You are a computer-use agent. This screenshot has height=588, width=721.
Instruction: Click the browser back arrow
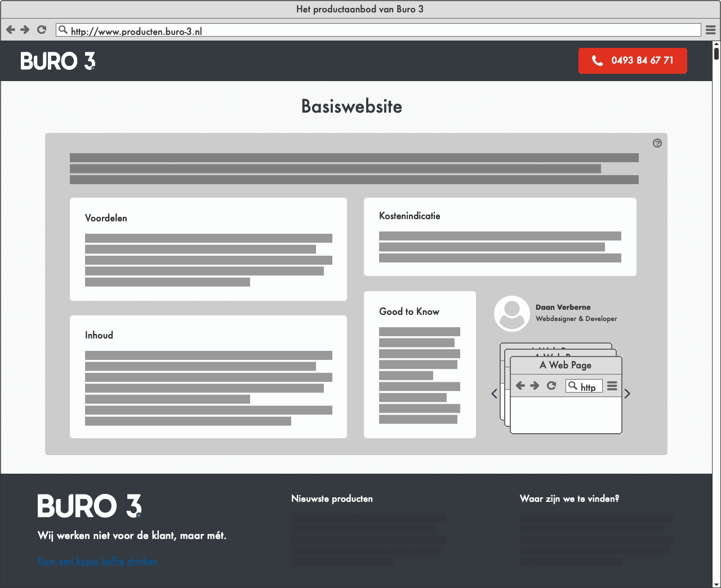pyautogui.click(x=11, y=30)
